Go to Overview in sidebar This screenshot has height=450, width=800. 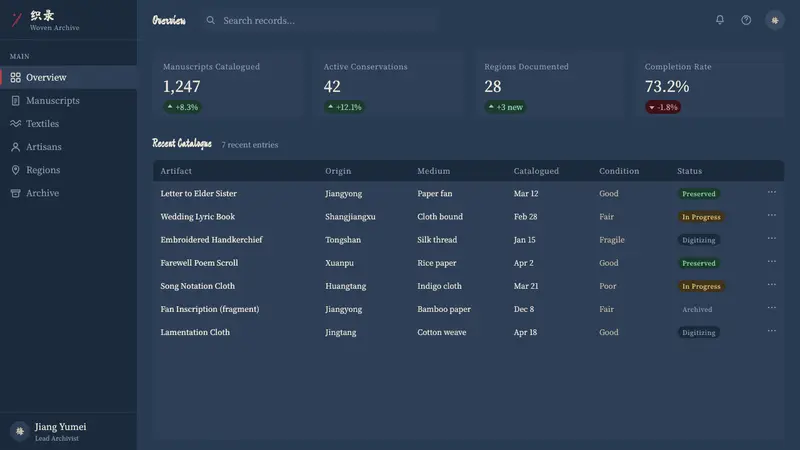click(x=68, y=78)
